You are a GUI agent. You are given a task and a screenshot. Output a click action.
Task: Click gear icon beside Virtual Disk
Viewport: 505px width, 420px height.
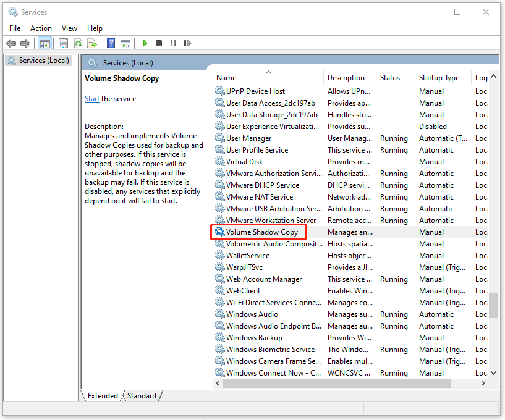coord(220,161)
